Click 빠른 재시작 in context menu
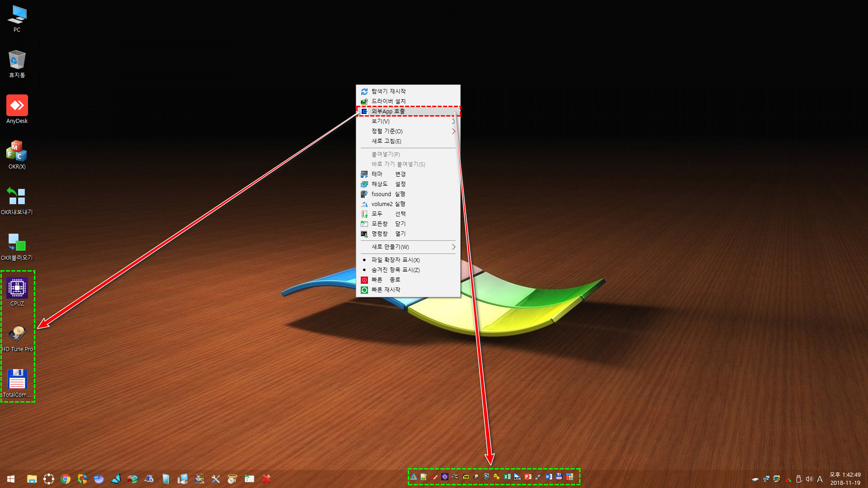This screenshot has height=488, width=868. tap(408, 290)
